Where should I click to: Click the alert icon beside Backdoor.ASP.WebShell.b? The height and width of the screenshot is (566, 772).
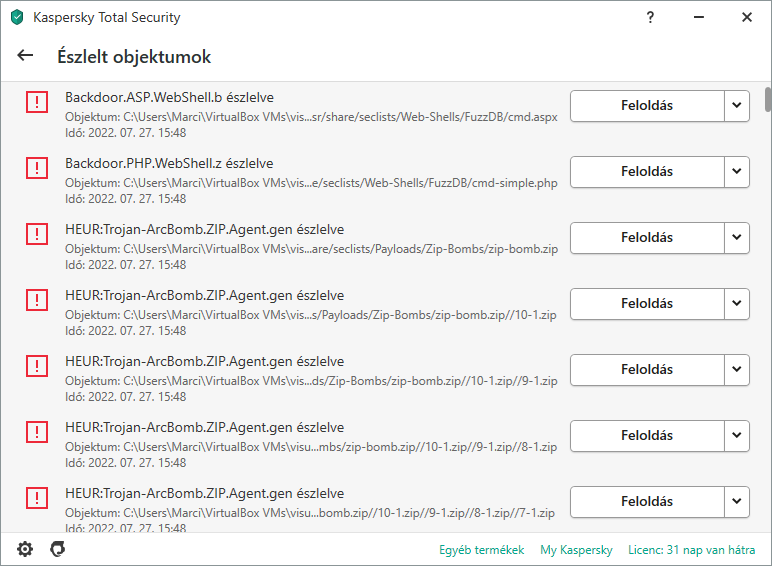click(37, 102)
